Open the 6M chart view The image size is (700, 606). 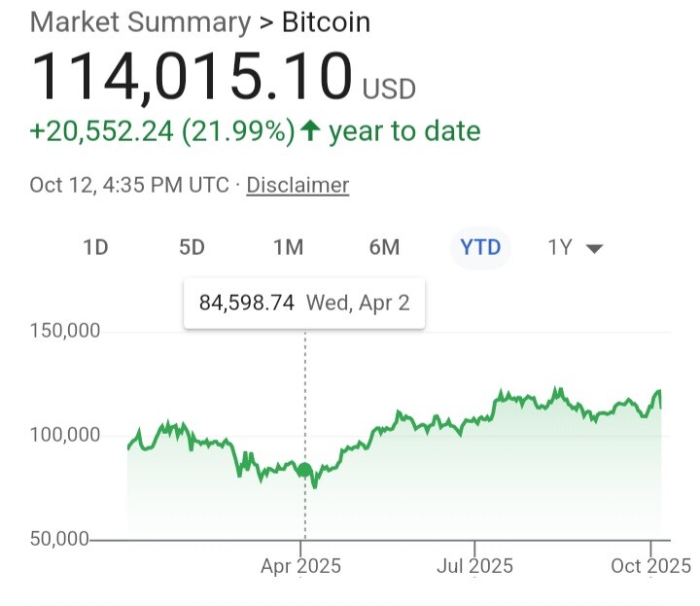coord(384,247)
